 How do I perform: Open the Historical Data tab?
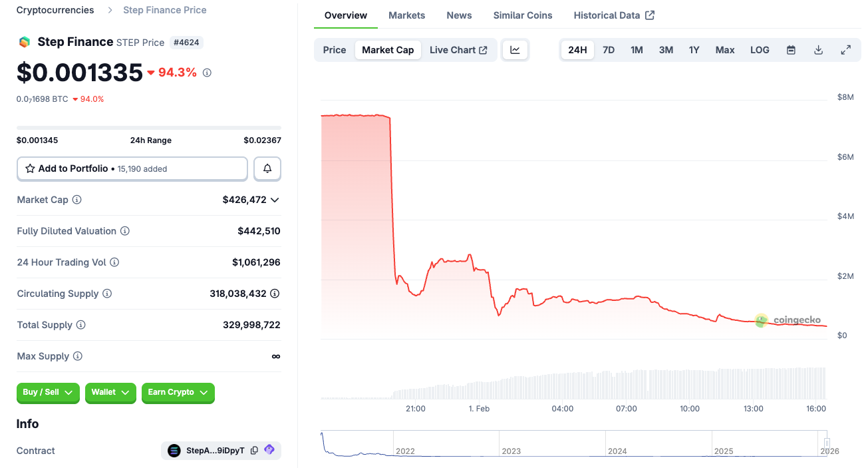click(x=607, y=15)
